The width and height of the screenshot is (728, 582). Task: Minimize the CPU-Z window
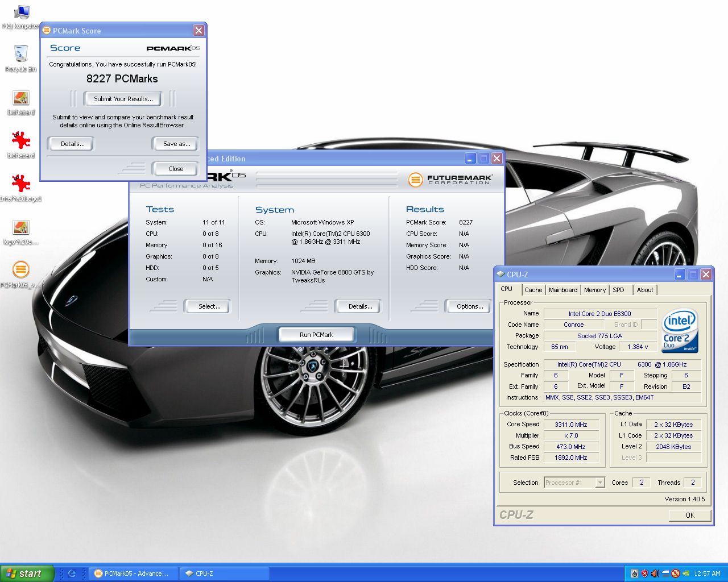click(x=680, y=275)
